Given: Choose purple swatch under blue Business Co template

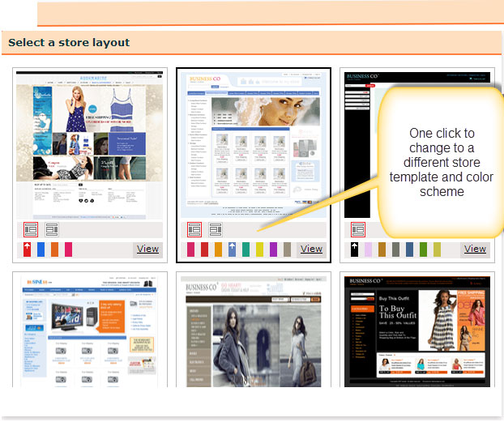Looking at the screenshot, I should [x=273, y=249].
